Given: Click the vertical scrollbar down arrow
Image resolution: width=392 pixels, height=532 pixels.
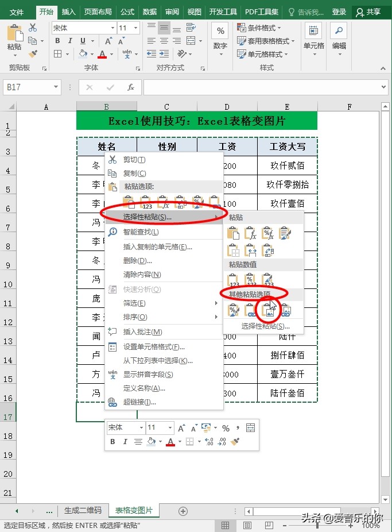Looking at the screenshot, I should pyautogui.click(x=385, y=499).
